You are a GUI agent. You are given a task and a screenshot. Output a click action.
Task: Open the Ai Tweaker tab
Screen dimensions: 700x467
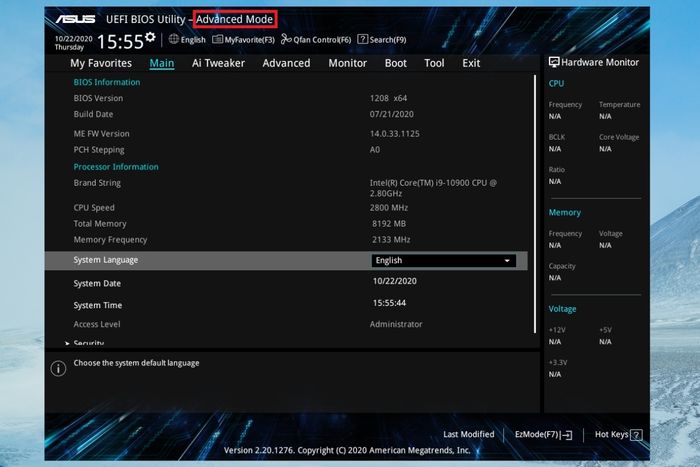(218, 63)
